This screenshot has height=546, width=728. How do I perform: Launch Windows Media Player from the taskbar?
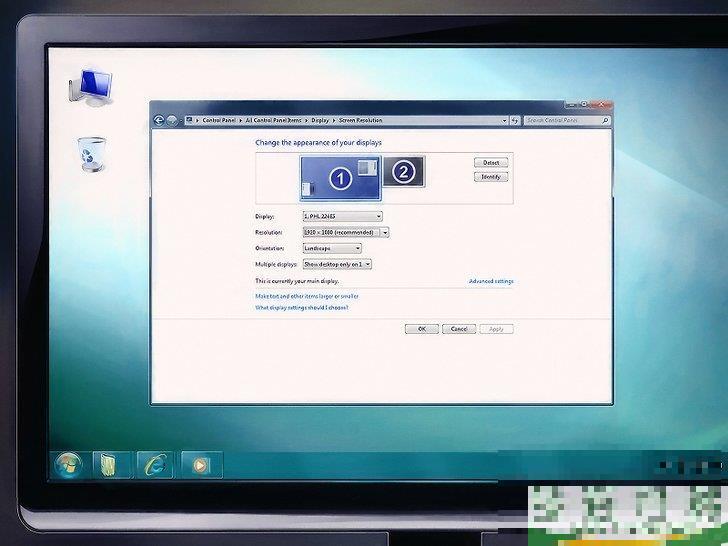point(200,464)
